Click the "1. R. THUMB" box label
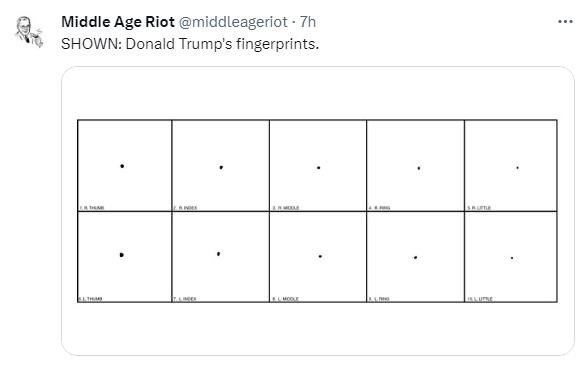The image size is (588, 366). 92,208
